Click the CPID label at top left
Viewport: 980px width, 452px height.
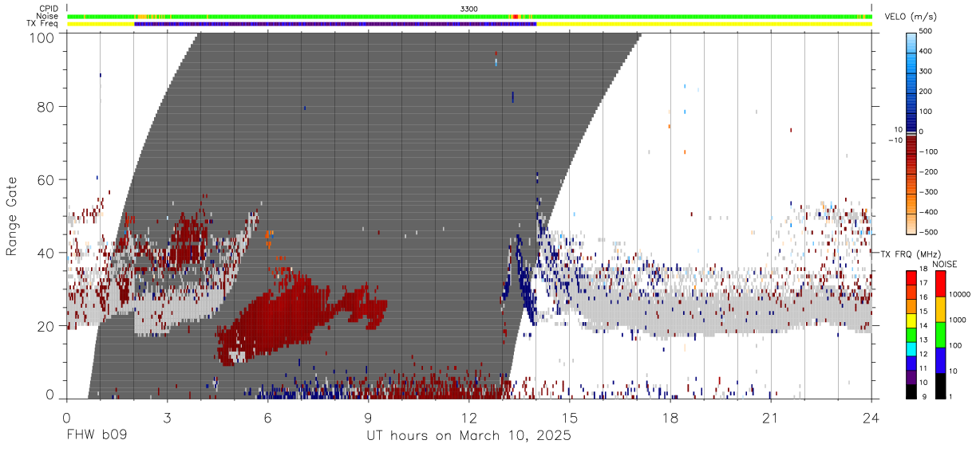[x=49, y=9]
